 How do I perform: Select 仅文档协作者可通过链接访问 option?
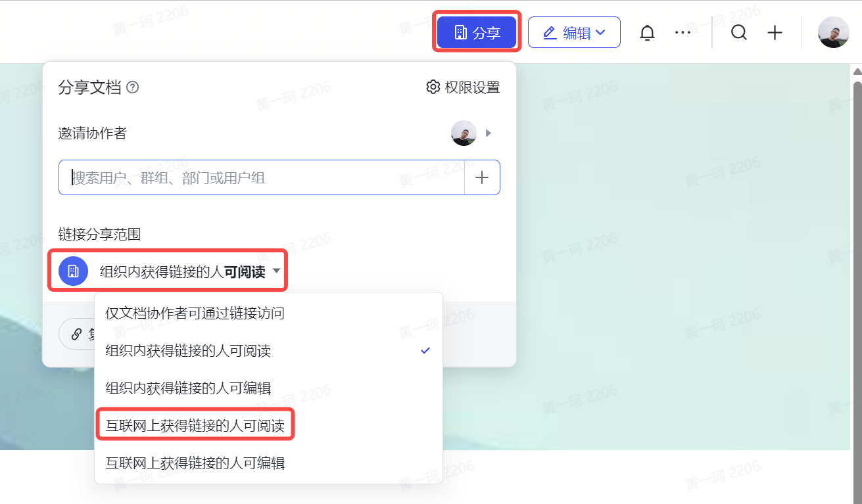[x=195, y=313]
